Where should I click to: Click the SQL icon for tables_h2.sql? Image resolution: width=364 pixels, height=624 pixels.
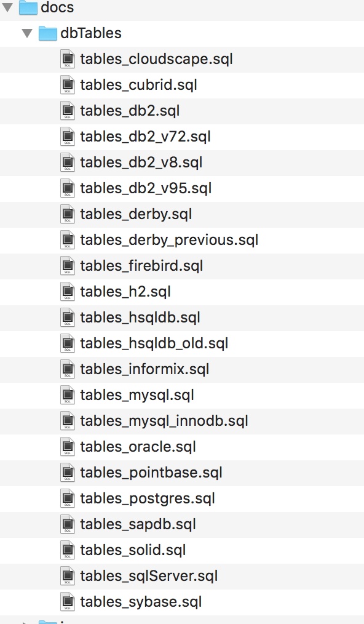click(68, 292)
